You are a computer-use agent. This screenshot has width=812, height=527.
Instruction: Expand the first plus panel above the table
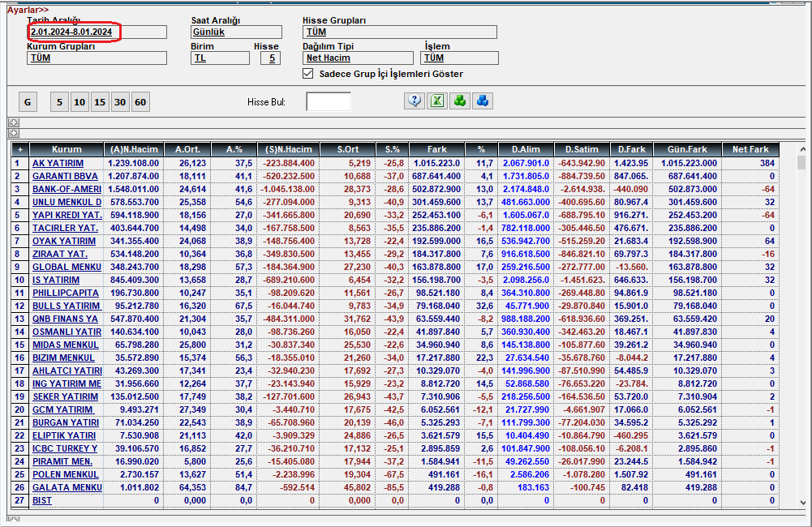(14, 122)
